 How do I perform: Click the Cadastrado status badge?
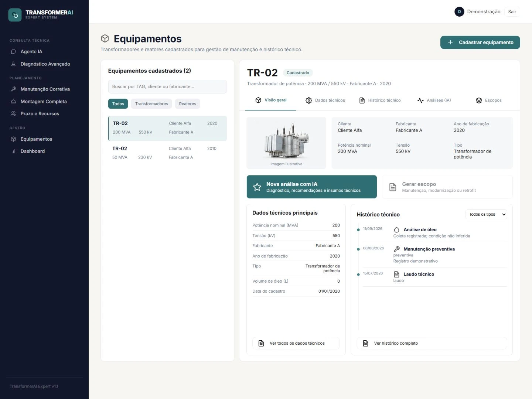point(298,73)
